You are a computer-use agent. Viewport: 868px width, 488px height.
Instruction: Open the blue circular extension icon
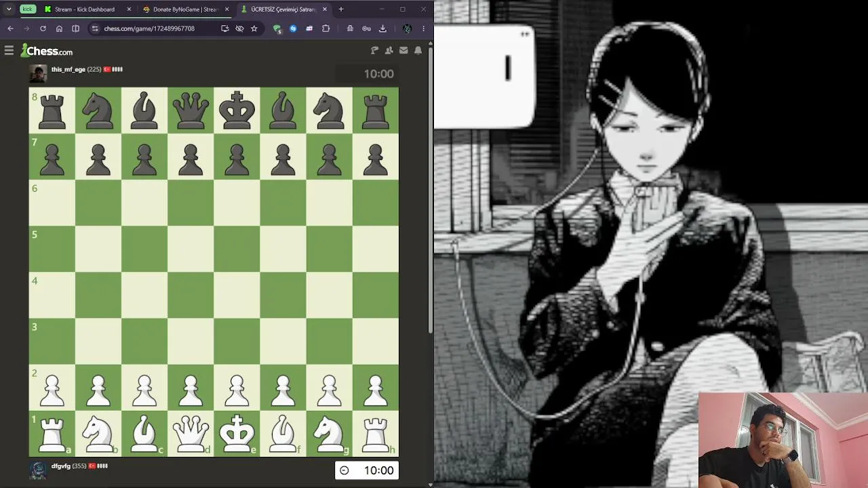[x=293, y=28]
